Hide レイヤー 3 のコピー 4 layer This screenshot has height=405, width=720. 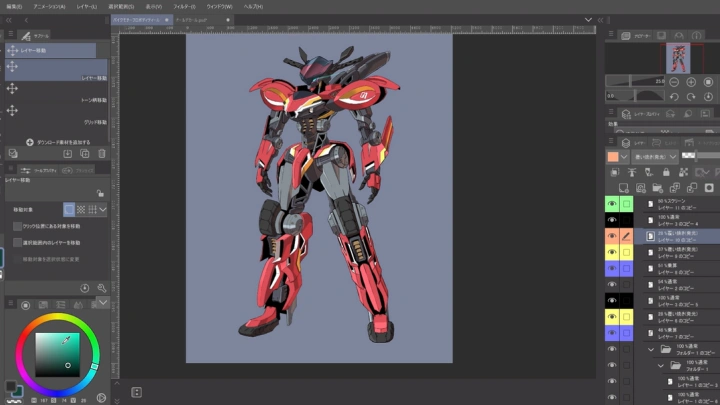click(x=612, y=220)
